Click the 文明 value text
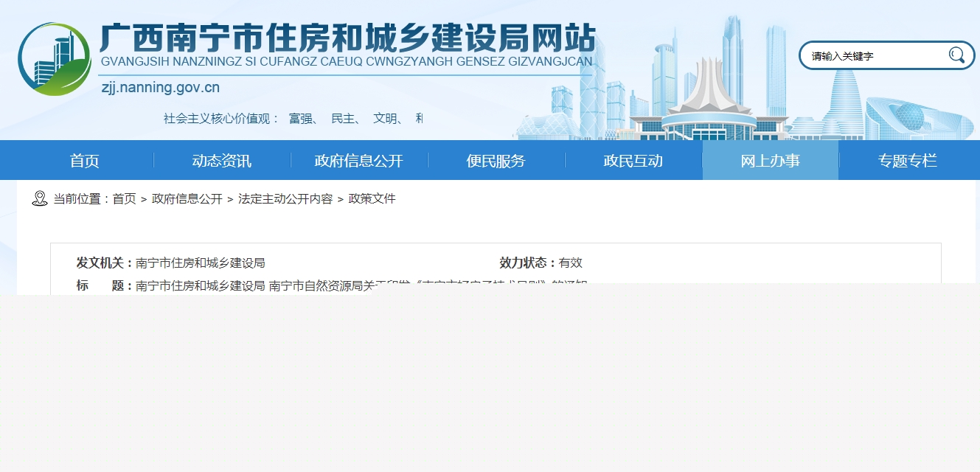The image size is (980, 472). click(386, 118)
